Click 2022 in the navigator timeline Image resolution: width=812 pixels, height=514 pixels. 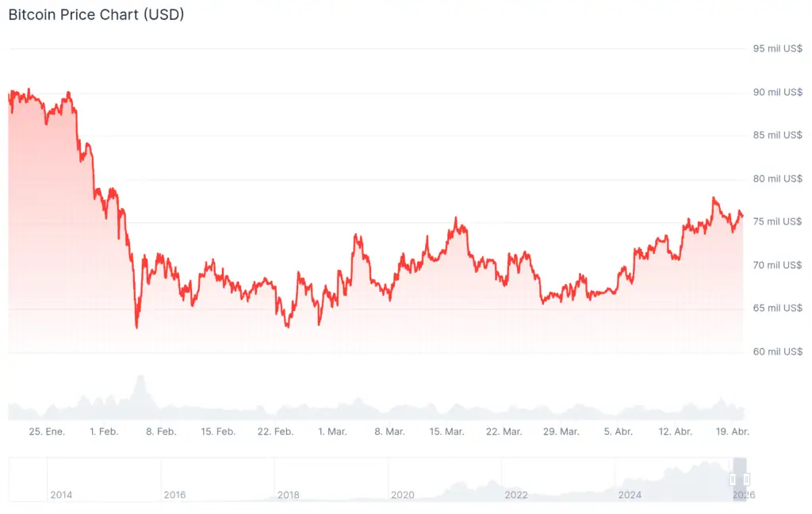click(x=516, y=495)
